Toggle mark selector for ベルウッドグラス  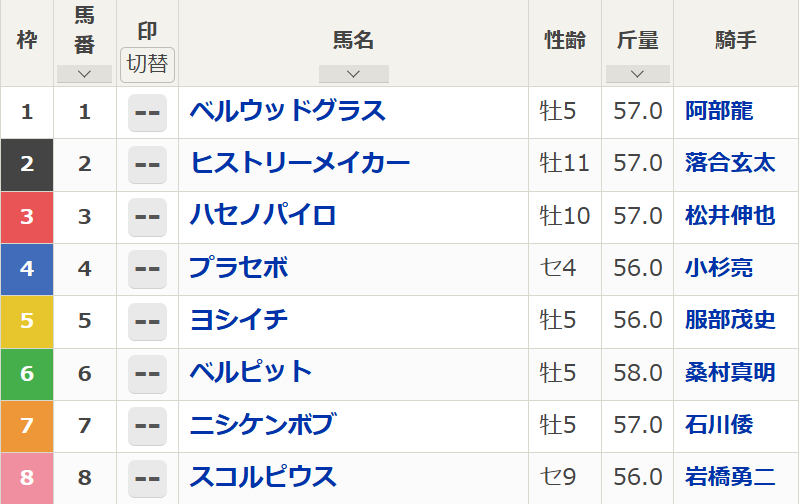(x=147, y=113)
